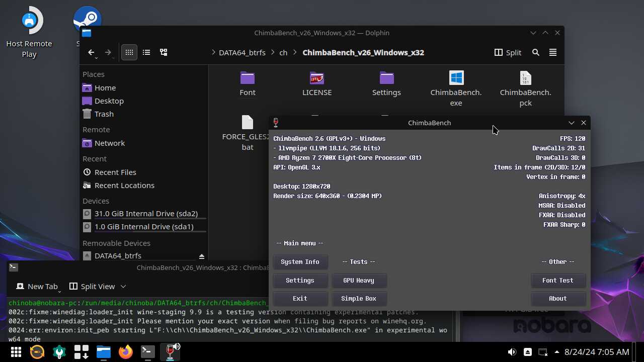644x362 pixels.
Task: Open the clock showing 8/24/24 7:05 AM
Action: [x=597, y=352]
